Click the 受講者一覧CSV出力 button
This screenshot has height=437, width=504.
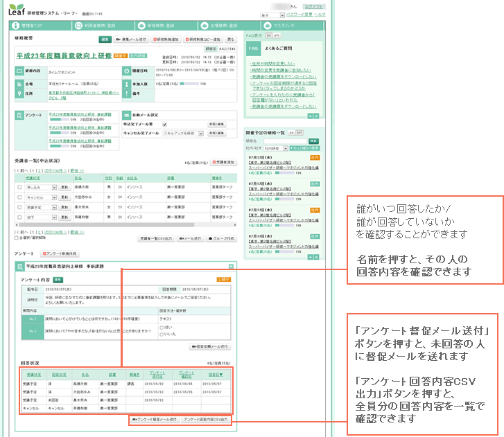157,238
